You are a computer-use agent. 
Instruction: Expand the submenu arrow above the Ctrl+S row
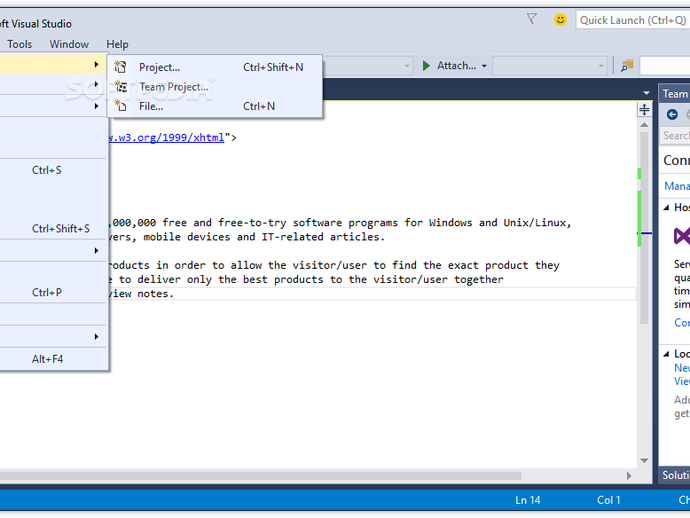point(96,106)
